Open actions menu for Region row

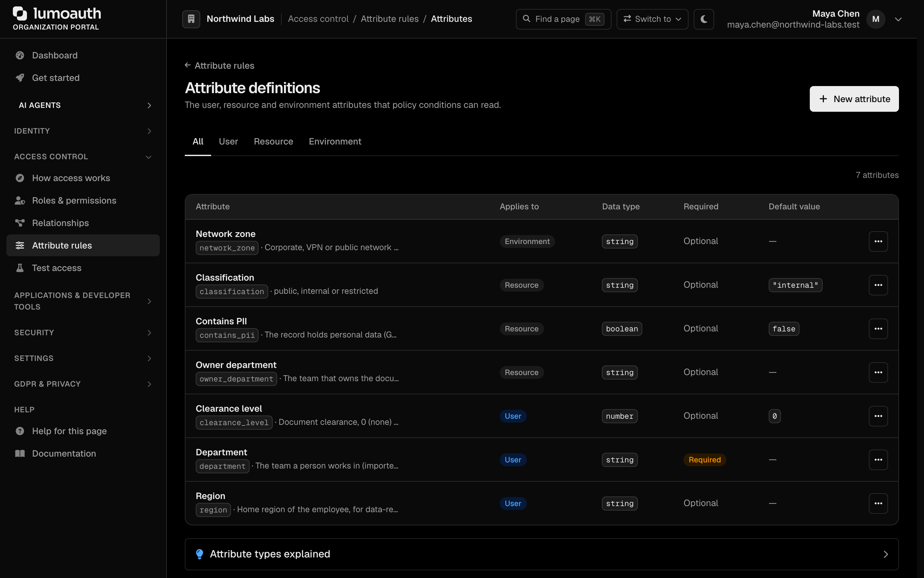(878, 504)
